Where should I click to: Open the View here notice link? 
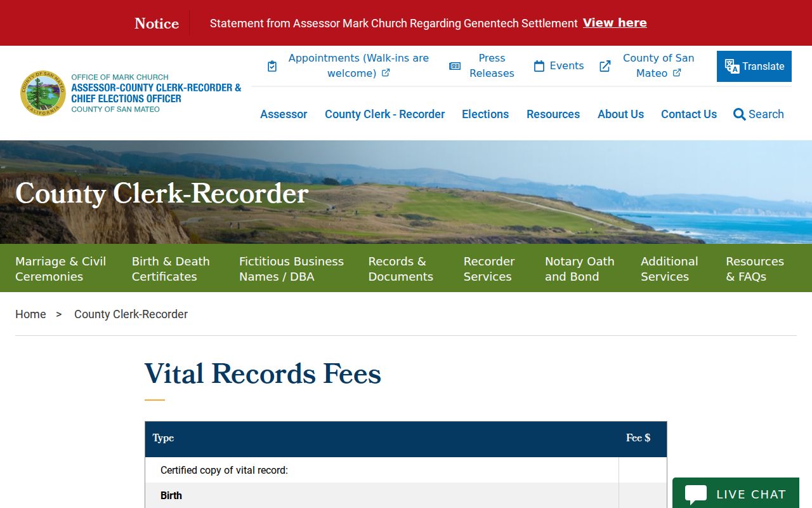[x=615, y=23]
